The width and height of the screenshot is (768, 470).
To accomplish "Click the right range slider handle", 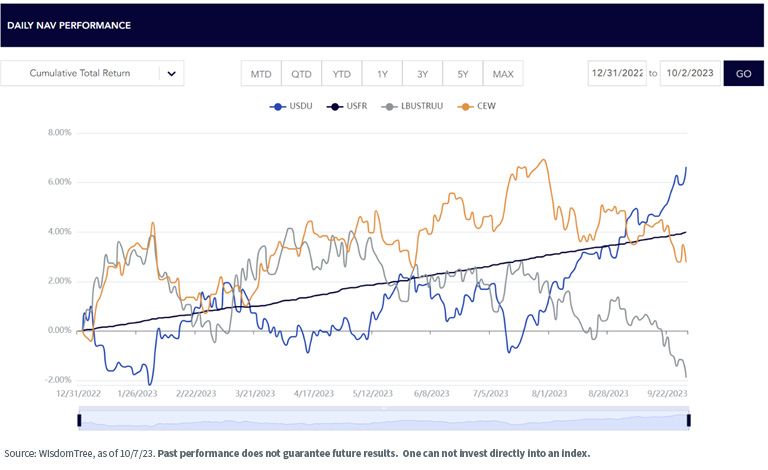I will point(689,420).
